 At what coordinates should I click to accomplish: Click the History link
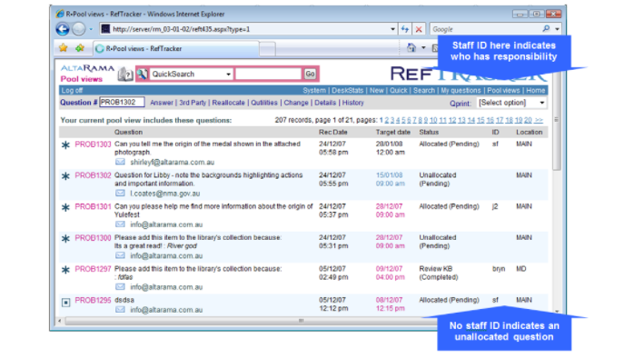click(352, 103)
